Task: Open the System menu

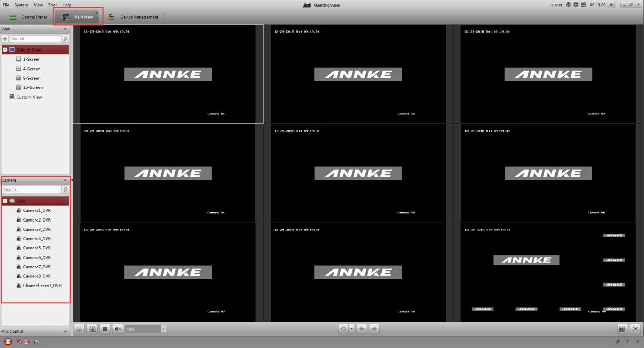Action: coord(21,5)
